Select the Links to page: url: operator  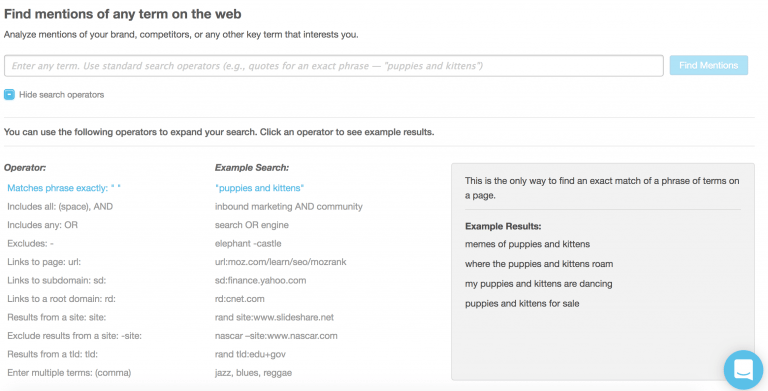(44, 262)
